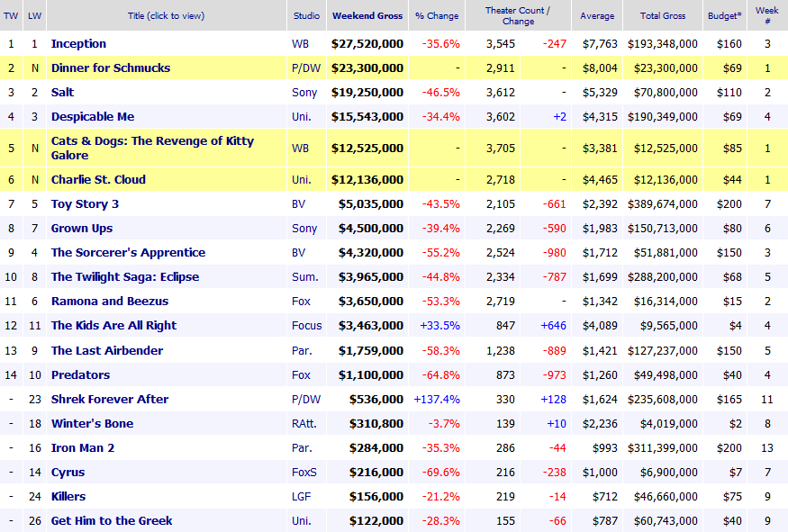This screenshot has width=788, height=532.
Task: Click the Killers title link
Action: click(68, 496)
